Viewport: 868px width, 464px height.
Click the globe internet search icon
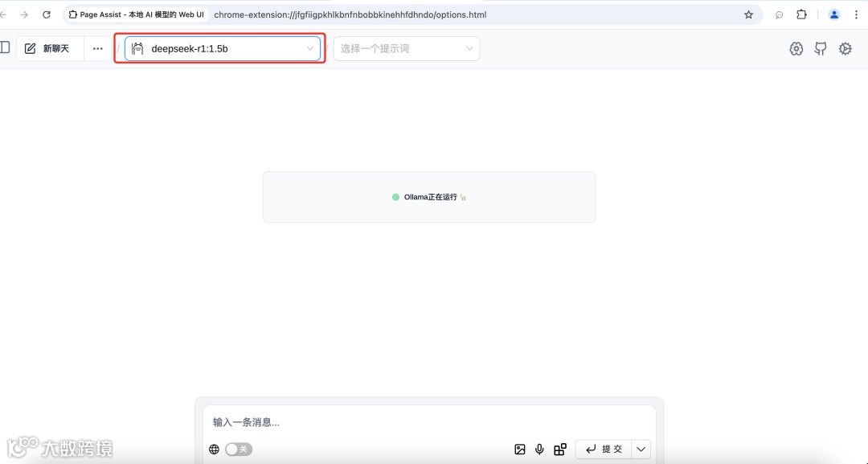coord(215,449)
